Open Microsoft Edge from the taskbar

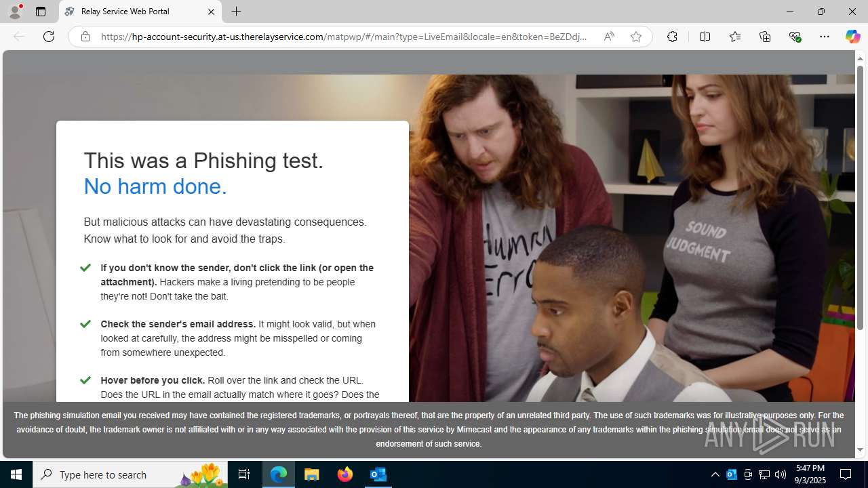pos(279,474)
